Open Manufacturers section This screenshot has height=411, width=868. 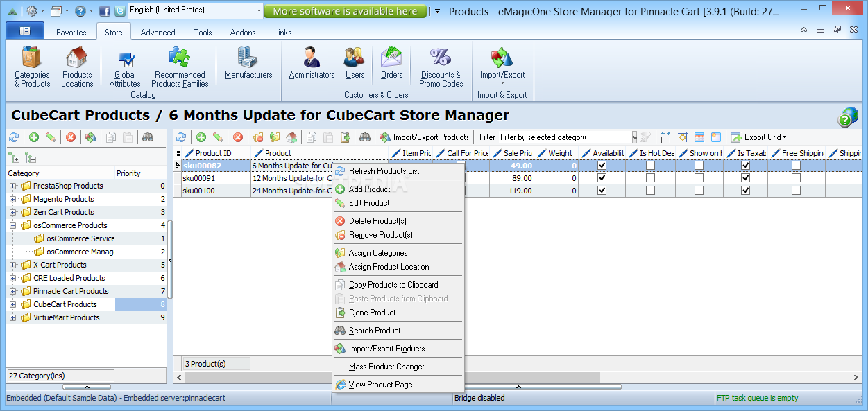click(x=248, y=63)
